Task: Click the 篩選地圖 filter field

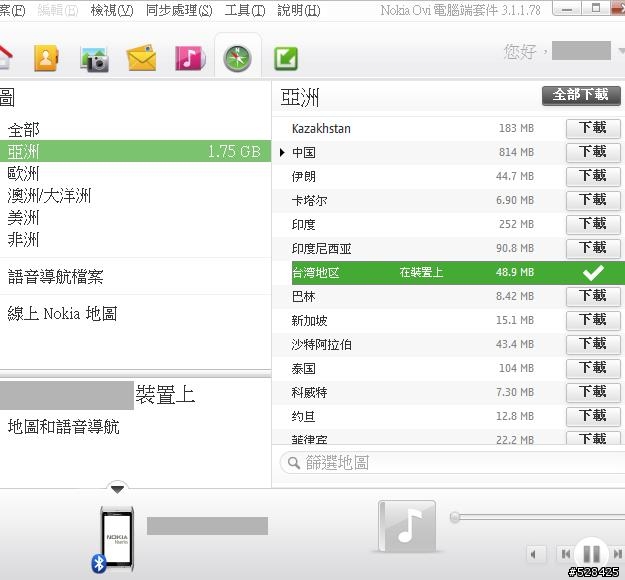Action: (x=452, y=463)
